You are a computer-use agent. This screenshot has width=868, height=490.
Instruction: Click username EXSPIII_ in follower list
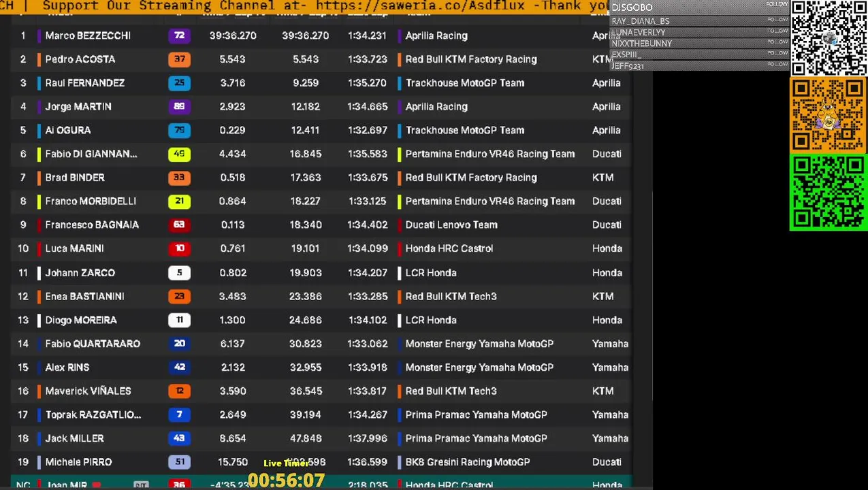pos(627,54)
